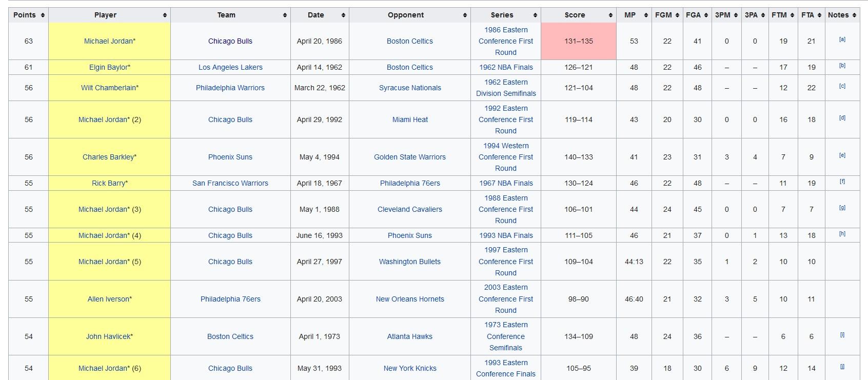Open 1993 Eastern Conference Finals link
Viewport: 868px width, 380px height.
[506, 368]
